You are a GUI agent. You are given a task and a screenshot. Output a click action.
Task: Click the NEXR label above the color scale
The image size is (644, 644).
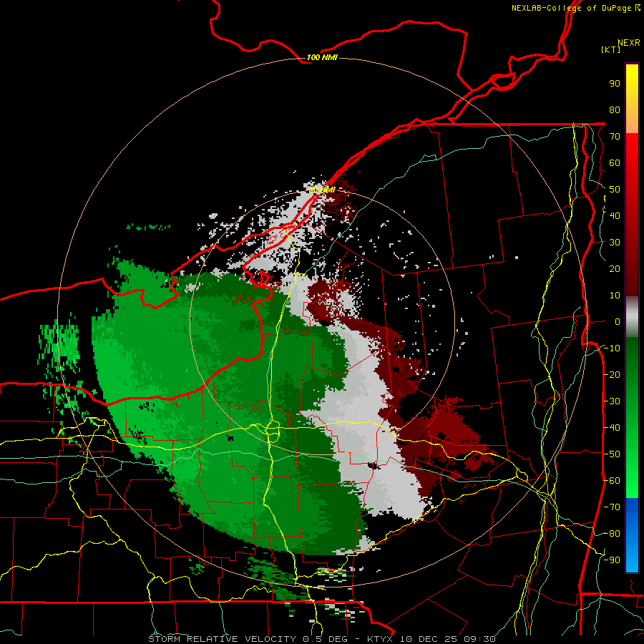pos(629,43)
